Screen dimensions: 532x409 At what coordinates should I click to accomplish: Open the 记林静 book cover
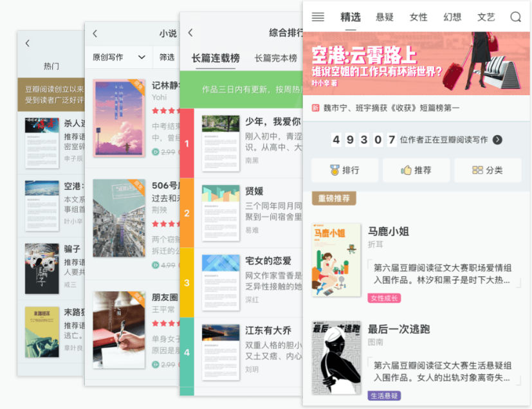[x=119, y=118]
